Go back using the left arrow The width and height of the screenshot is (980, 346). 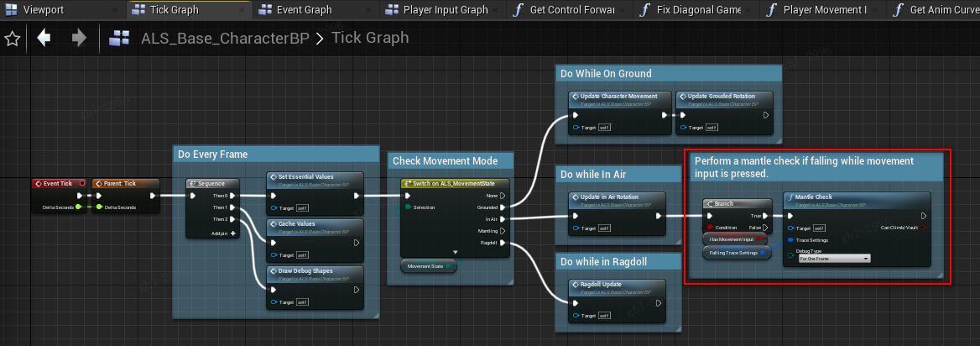[x=44, y=39]
